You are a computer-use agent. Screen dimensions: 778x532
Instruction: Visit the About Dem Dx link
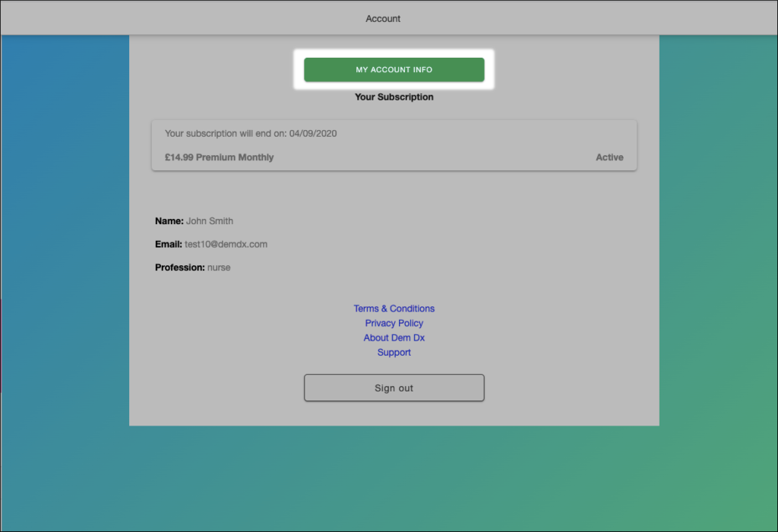394,337
